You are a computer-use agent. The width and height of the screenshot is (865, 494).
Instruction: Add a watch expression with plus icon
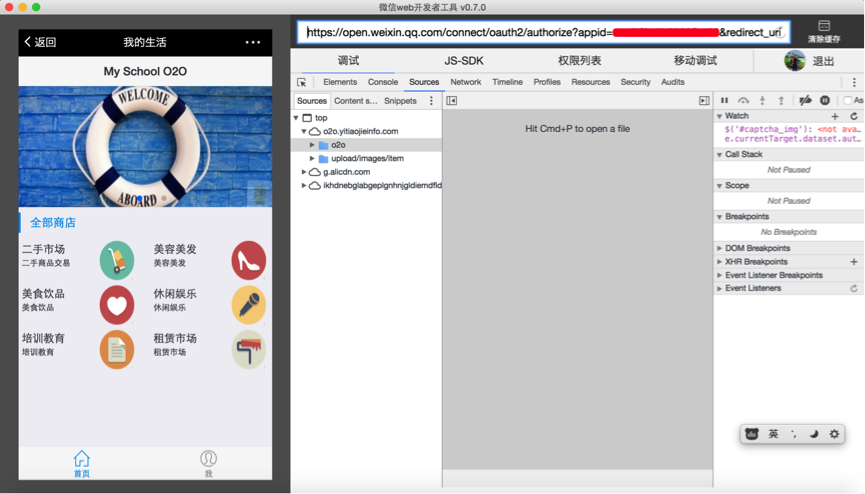coord(835,116)
